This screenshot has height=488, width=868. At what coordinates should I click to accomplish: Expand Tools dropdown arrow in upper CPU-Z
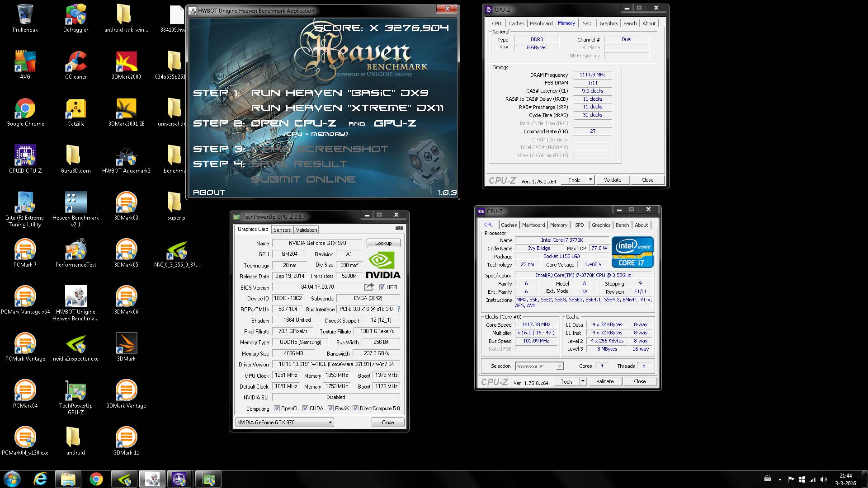590,180
